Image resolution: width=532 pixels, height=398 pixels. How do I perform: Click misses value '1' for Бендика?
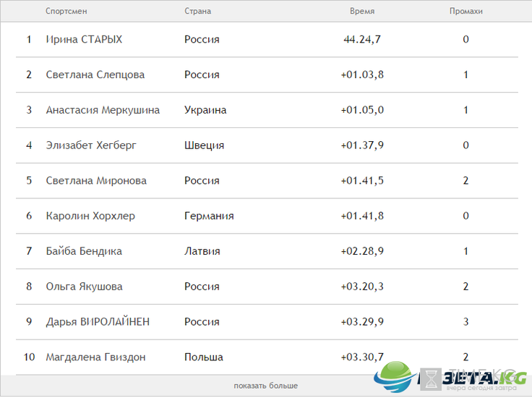tap(465, 251)
